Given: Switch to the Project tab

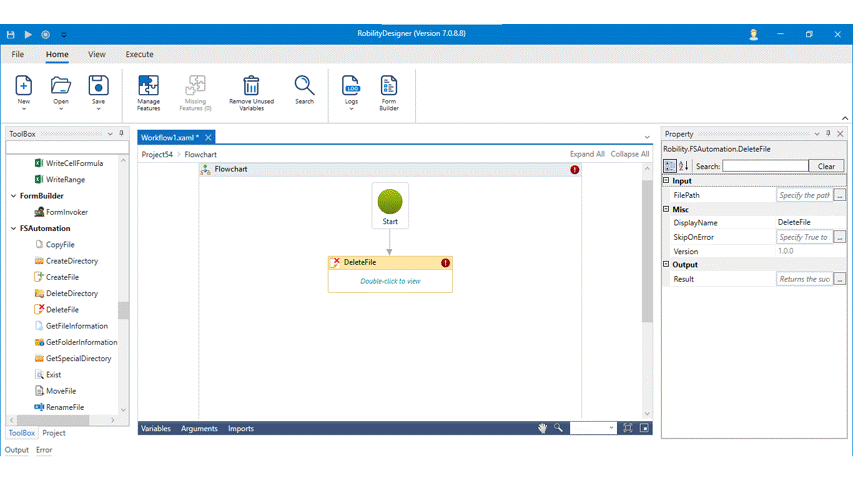Looking at the screenshot, I should coord(54,433).
